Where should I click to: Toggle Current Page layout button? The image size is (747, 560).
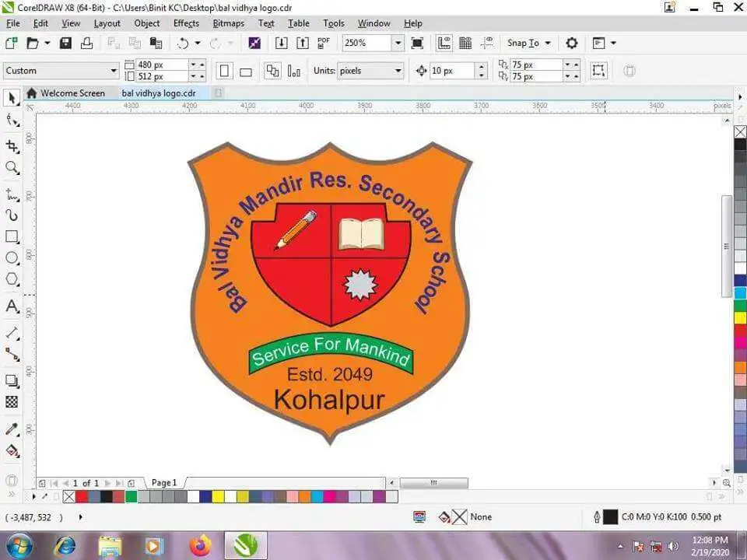pos(294,71)
